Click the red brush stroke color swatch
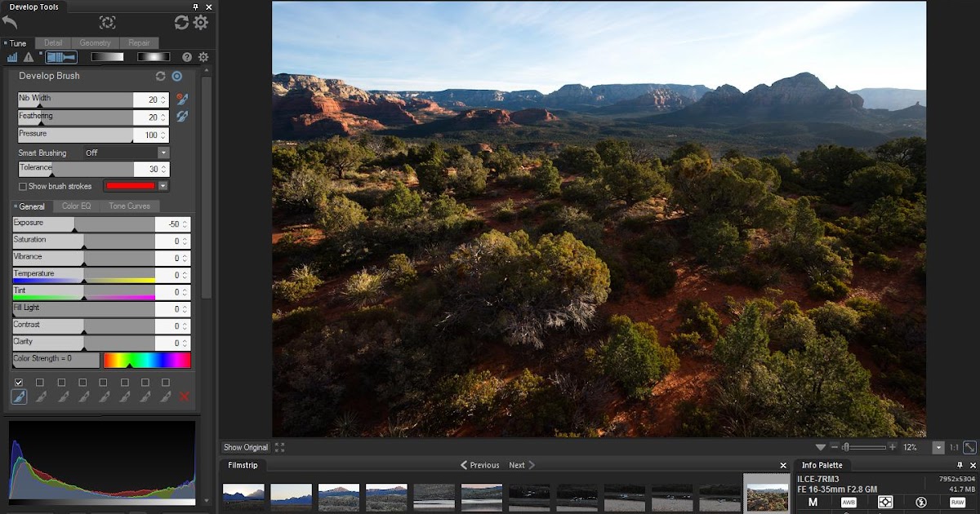This screenshot has width=980, height=514. pos(131,186)
